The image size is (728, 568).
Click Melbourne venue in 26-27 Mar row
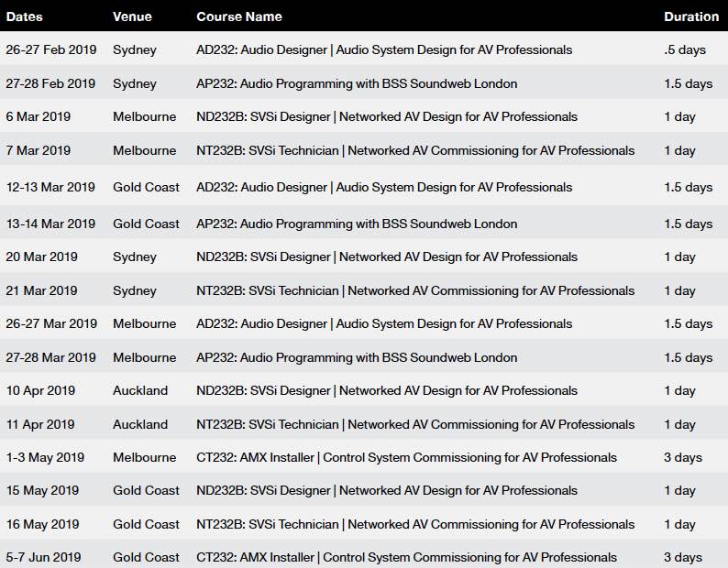[144, 323]
